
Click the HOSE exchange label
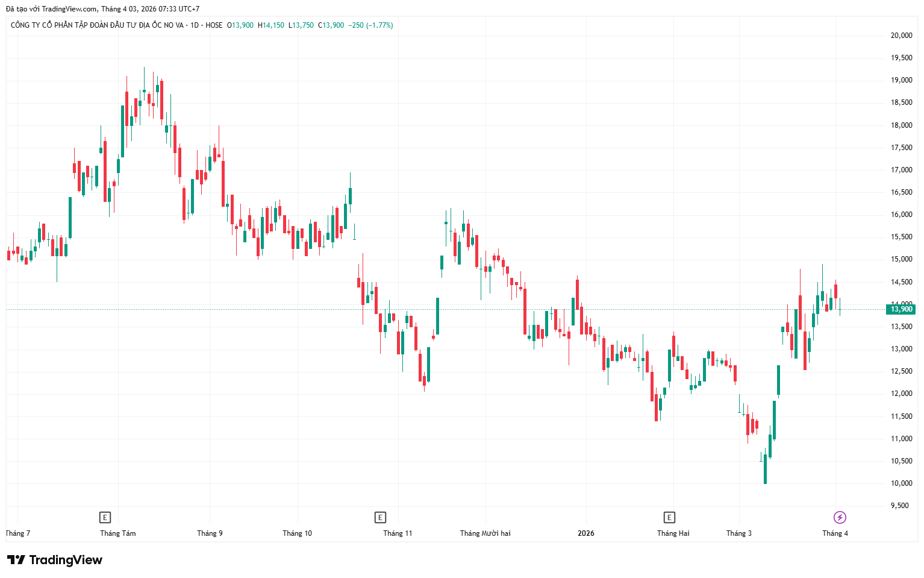point(214,25)
